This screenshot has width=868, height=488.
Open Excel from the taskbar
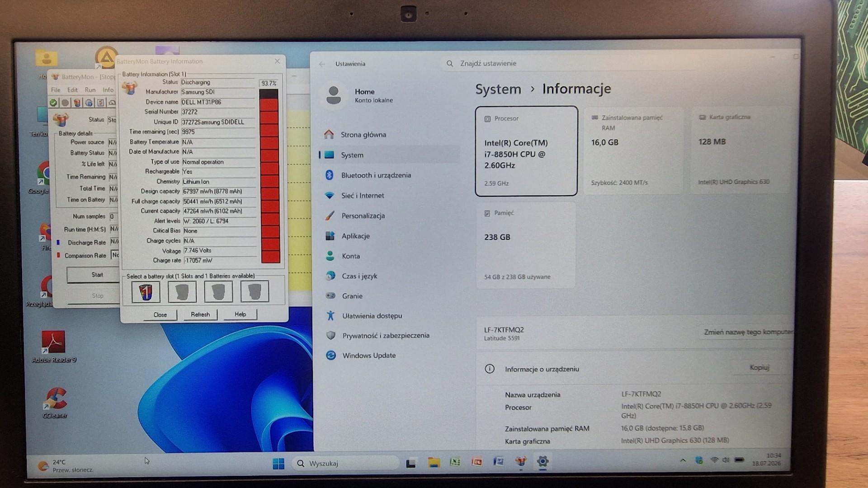(455, 462)
